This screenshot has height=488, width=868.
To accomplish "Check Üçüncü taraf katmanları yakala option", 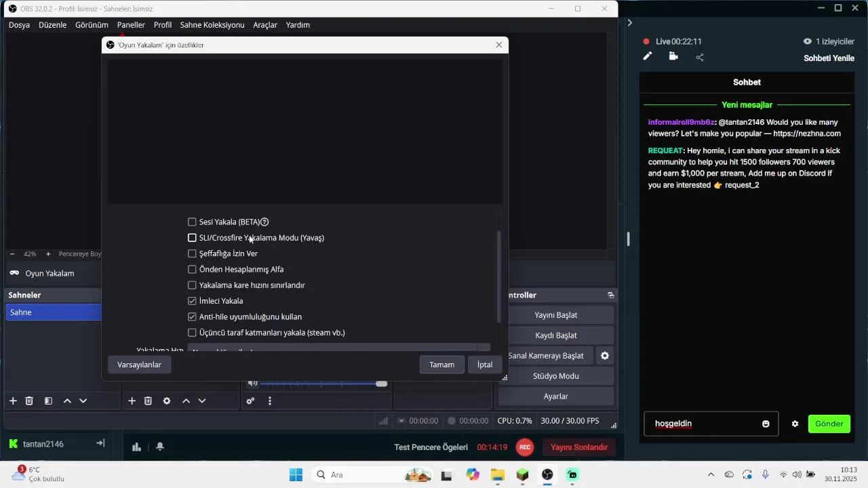I will [x=192, y=333].
